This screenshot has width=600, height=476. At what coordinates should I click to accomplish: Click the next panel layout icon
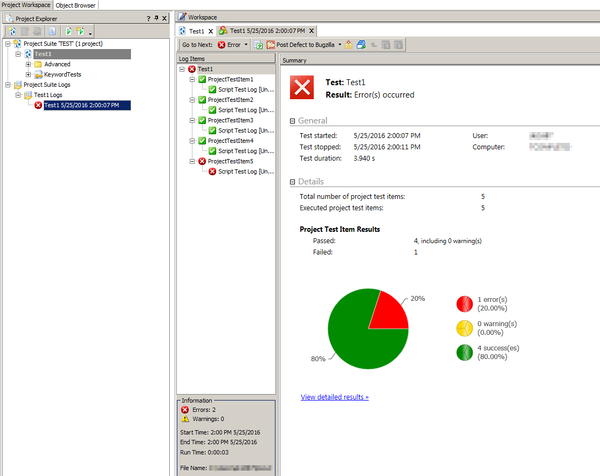398,45
